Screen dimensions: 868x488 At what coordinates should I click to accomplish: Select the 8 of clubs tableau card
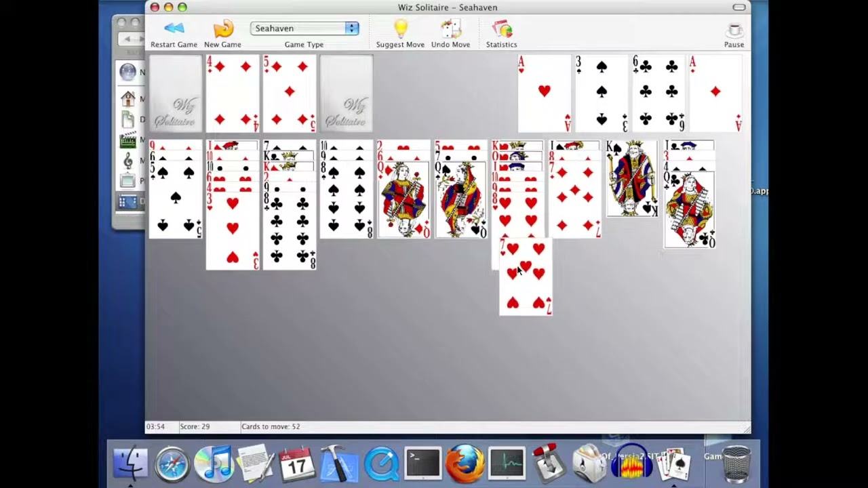(290, 230)
